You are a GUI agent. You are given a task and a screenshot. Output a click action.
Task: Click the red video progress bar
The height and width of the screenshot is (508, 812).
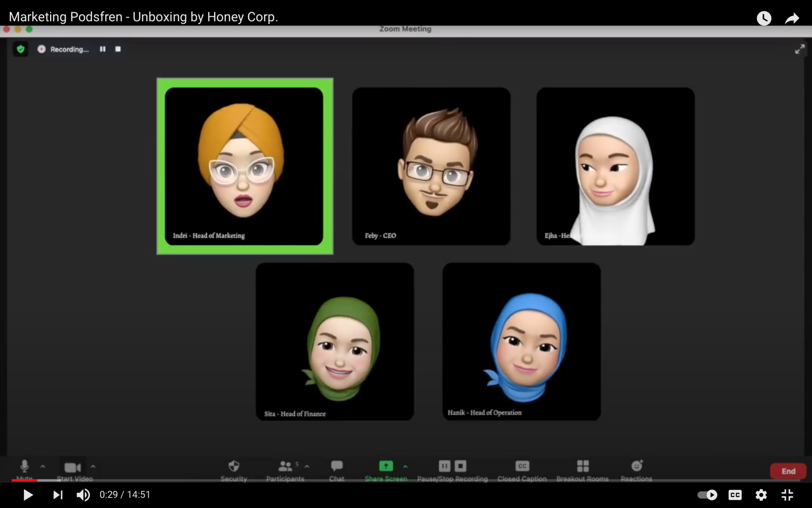click(24, 480)
